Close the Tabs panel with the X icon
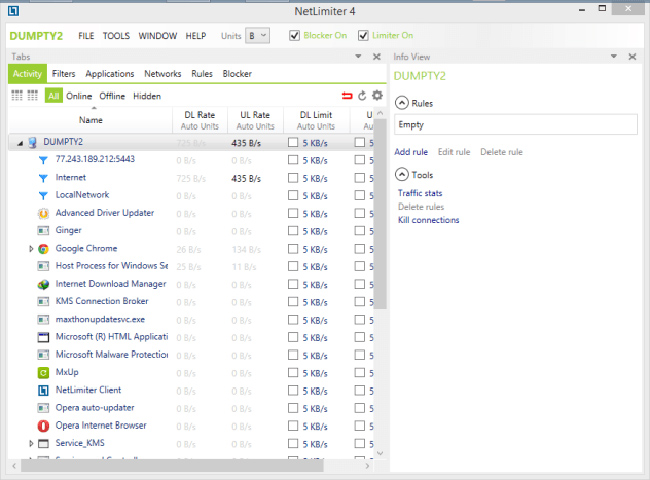Viewport: 650px width, 480px height. click(377, 56)
